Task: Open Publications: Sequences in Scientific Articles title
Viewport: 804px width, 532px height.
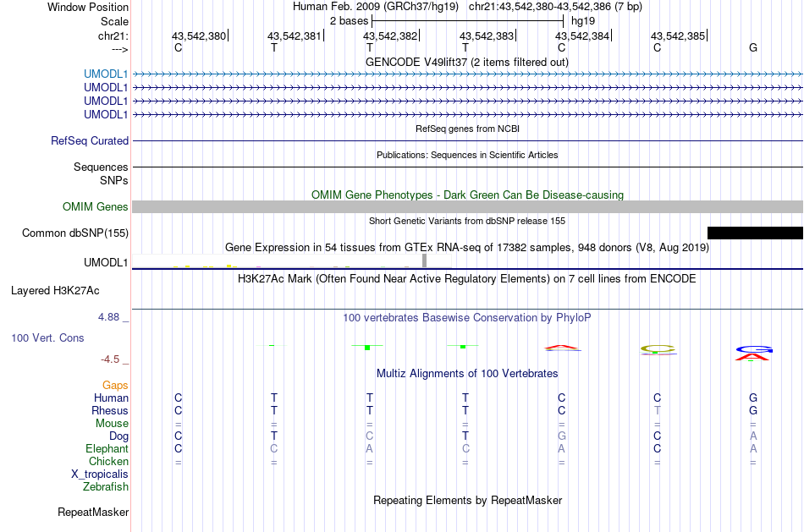Action: click(467, 155)
